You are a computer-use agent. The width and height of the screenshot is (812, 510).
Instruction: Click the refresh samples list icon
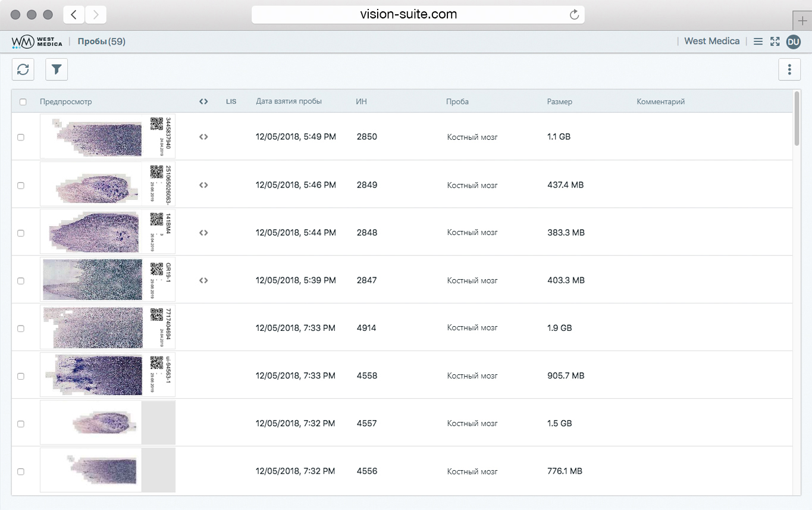pos(23,70)
